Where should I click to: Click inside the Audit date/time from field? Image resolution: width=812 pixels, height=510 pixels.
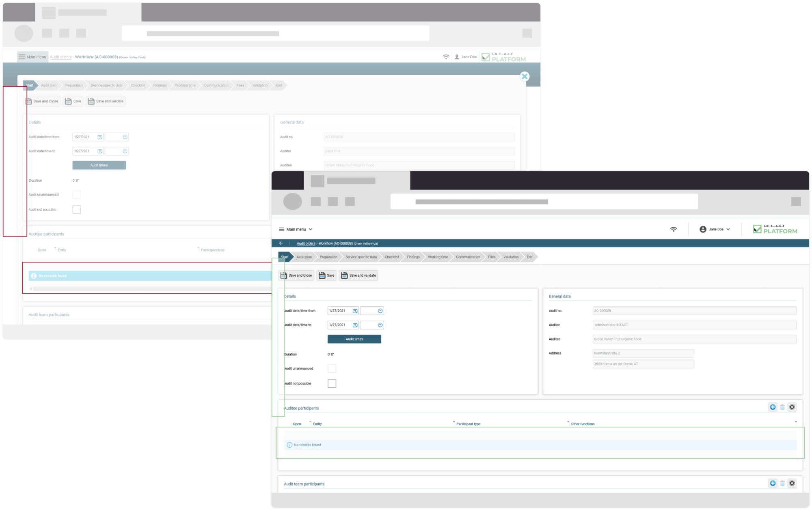pos(339,310)
